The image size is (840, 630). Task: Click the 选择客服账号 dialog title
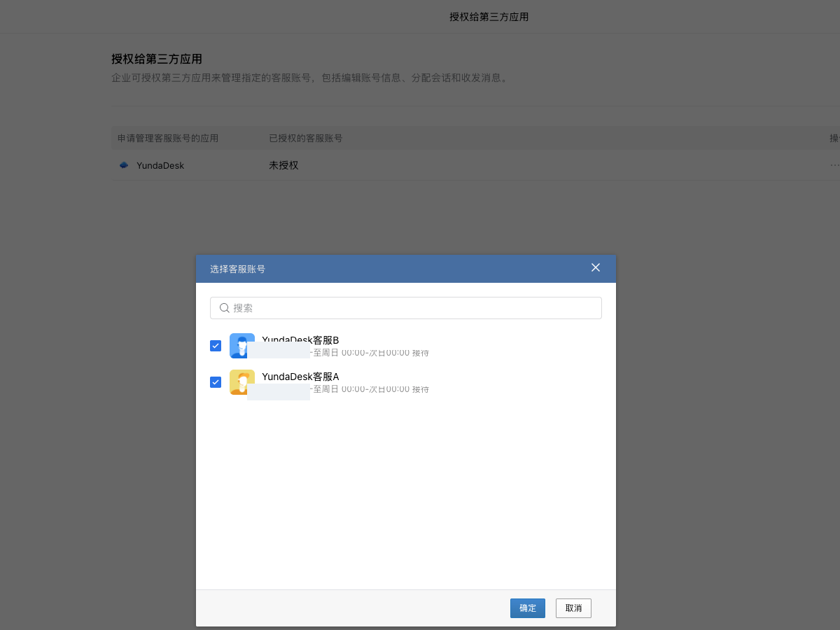237,269
